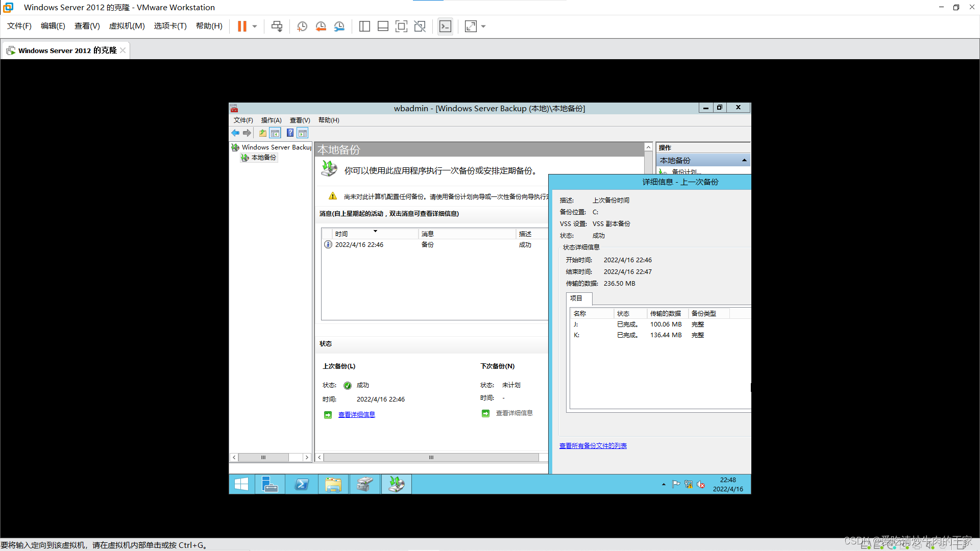Click 查看详细信息 link under last backup
The height and width of the screenshot is (551, 980).
[x=356, y=414]
